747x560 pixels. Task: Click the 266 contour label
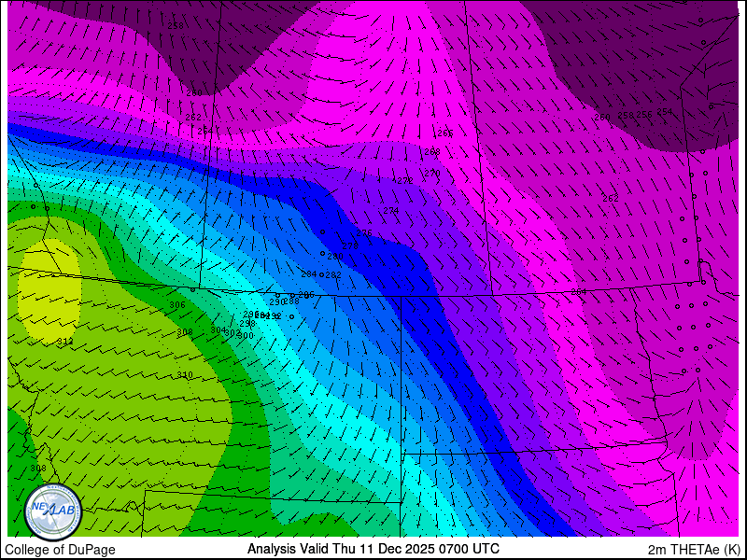(445, 133)
